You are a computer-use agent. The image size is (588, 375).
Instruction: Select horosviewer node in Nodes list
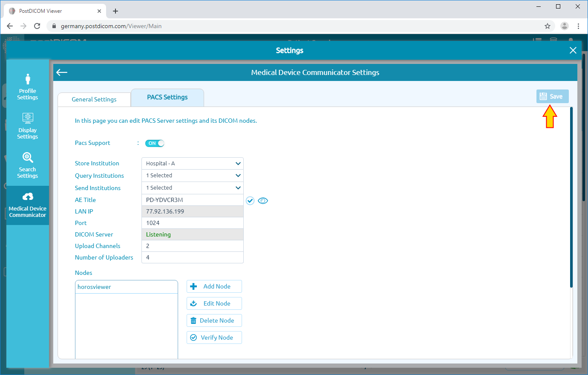pos(127,287)
